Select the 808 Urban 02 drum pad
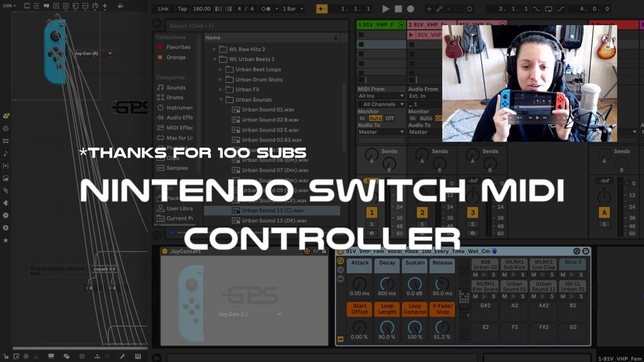 pyautogui.click(x=485, y=265)
